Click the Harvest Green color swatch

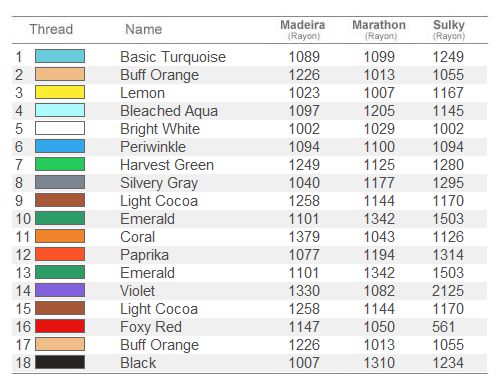click(x=60, y=164)
